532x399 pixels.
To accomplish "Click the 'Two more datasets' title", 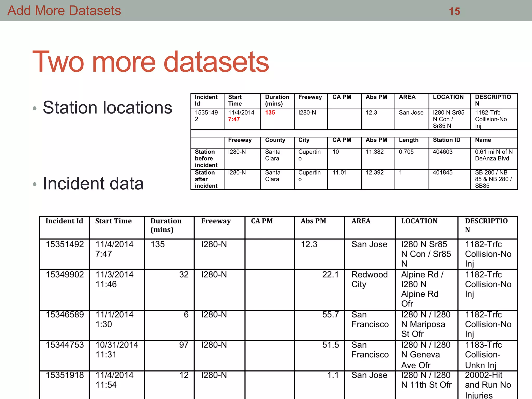I will pyautogui.click(x=151, y=62).
